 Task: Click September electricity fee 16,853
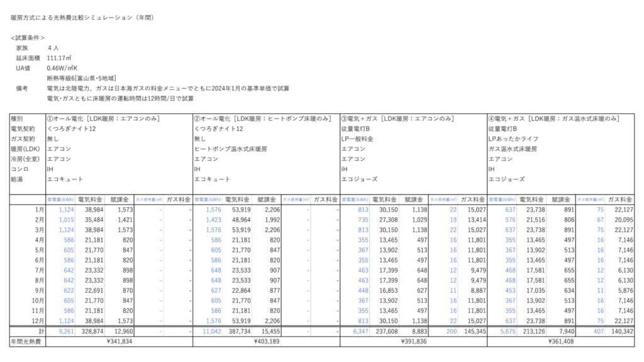(388, 291)
